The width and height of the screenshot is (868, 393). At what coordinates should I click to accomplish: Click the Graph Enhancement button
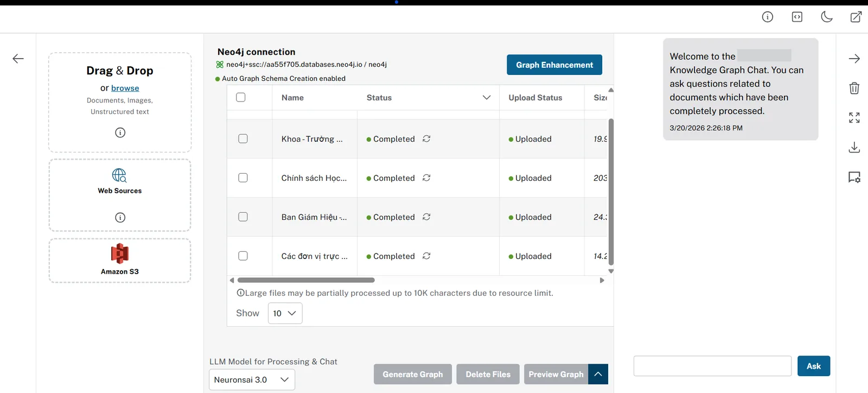click(554, 65)
